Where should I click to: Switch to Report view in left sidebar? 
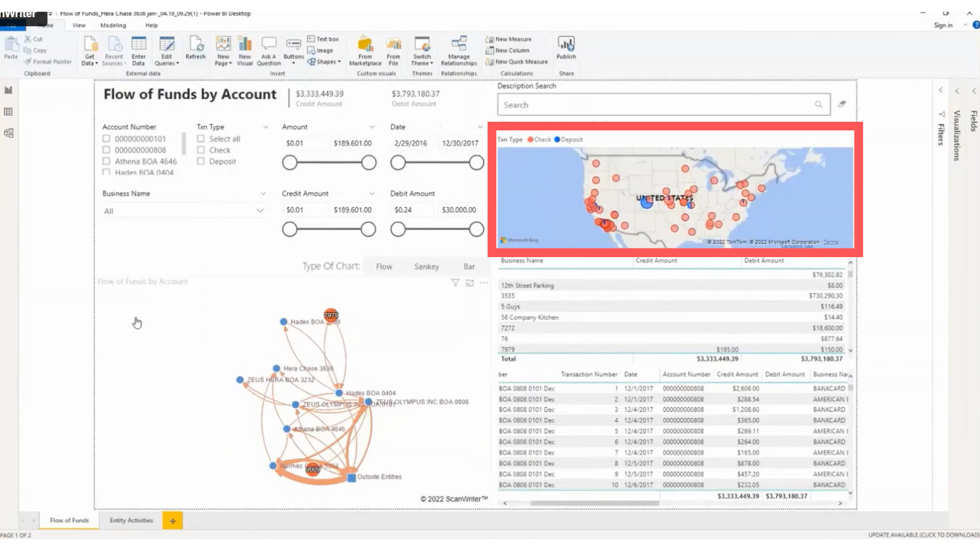tap(9, 90)
